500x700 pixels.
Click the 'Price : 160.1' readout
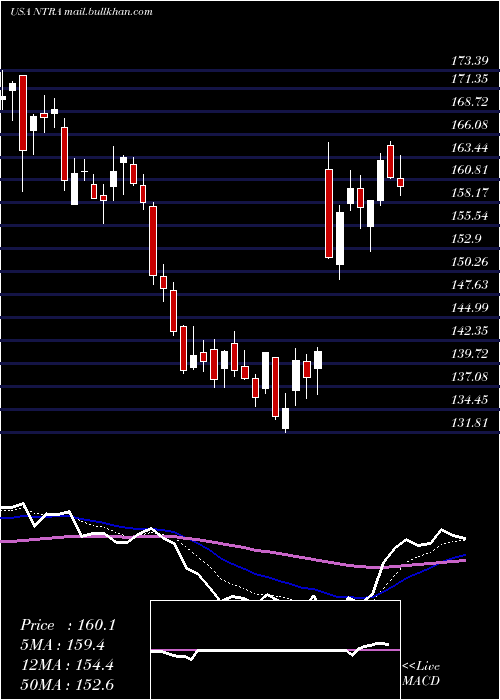click(x=68, y=625)
